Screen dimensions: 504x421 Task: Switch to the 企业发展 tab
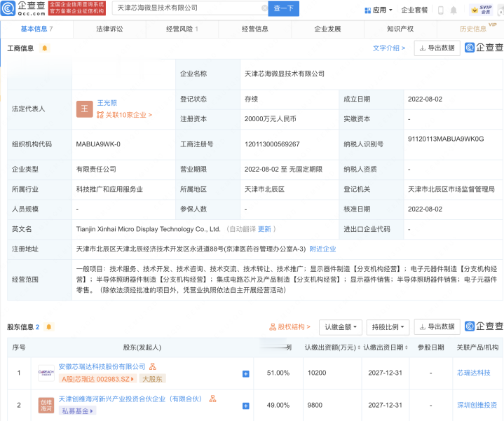(327, 29)
